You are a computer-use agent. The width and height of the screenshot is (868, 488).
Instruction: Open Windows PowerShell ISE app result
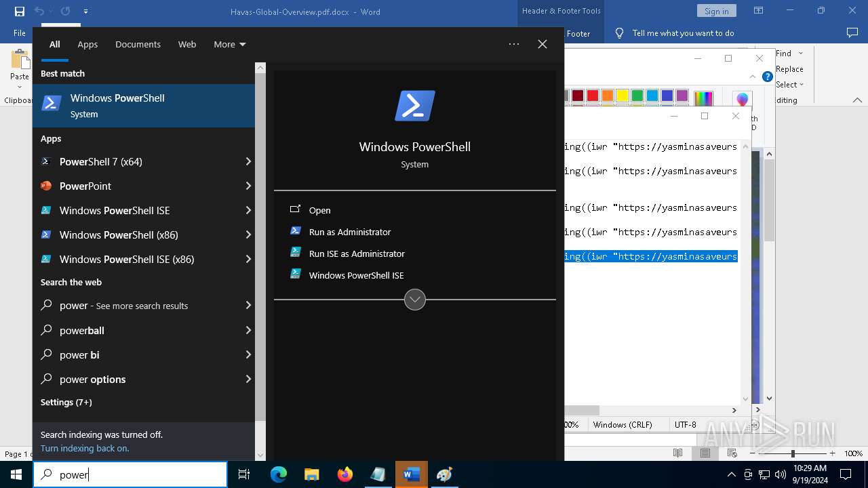138,210
